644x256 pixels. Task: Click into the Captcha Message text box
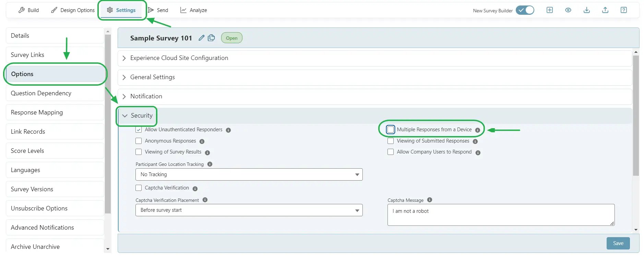pos(501,215)
